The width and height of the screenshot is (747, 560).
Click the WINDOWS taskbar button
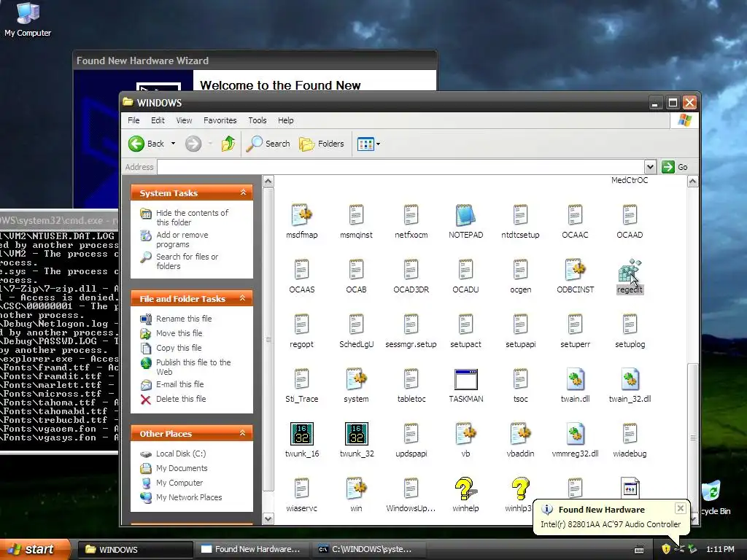tap(135, 549)
